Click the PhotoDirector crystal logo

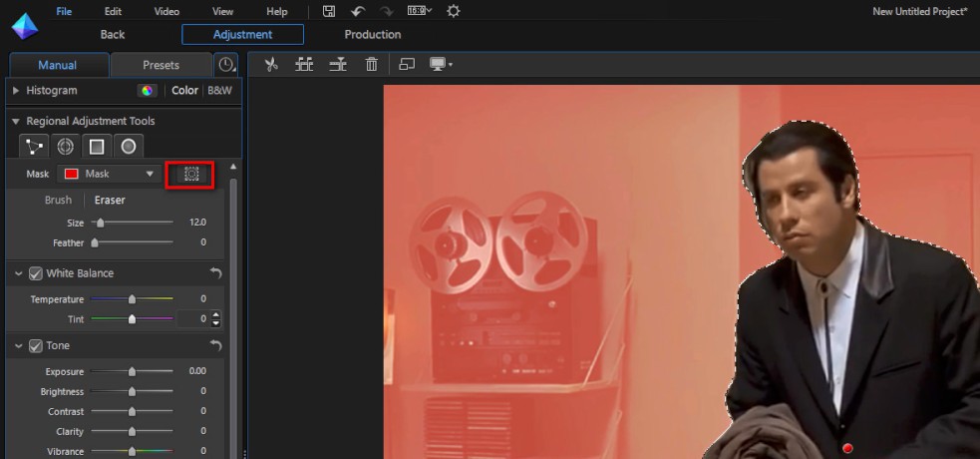coord(25,26)
